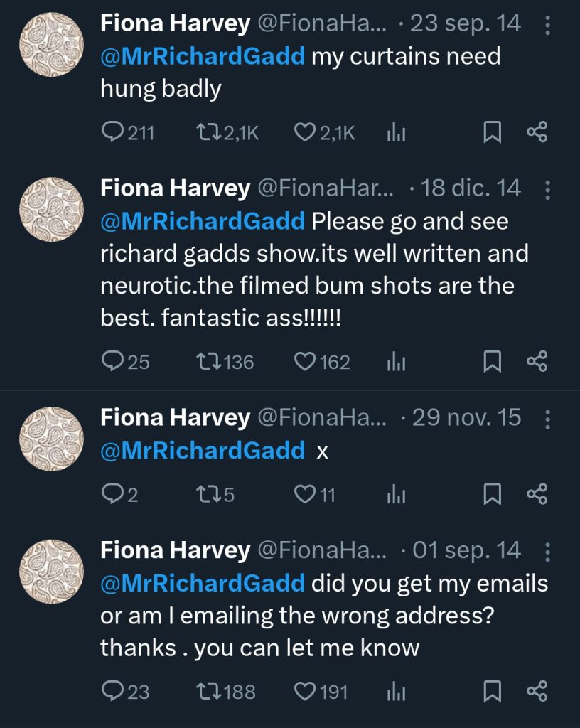Tap the paisley avatar on 18 dic. 14 tweet

tap(51, 210)
